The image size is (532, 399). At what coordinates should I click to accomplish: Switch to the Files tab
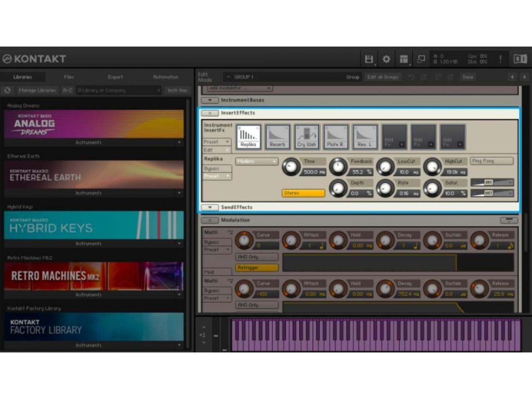coord(69,77)
